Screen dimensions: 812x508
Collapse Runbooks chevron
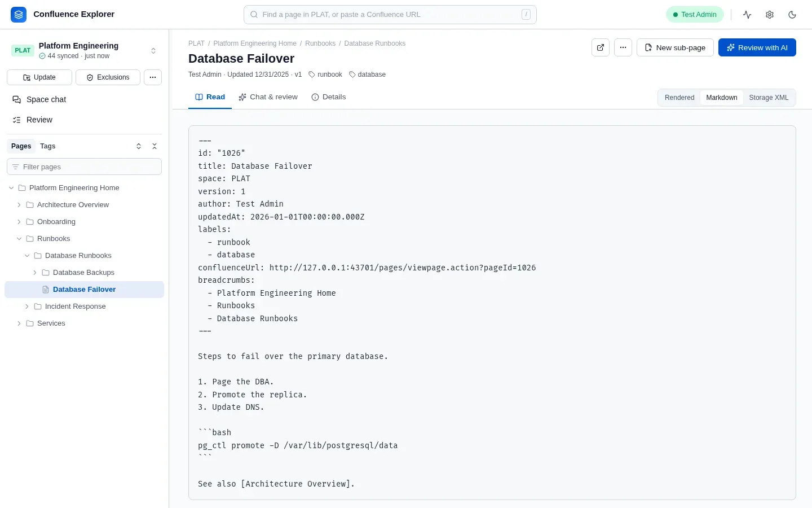coord(19,239)
